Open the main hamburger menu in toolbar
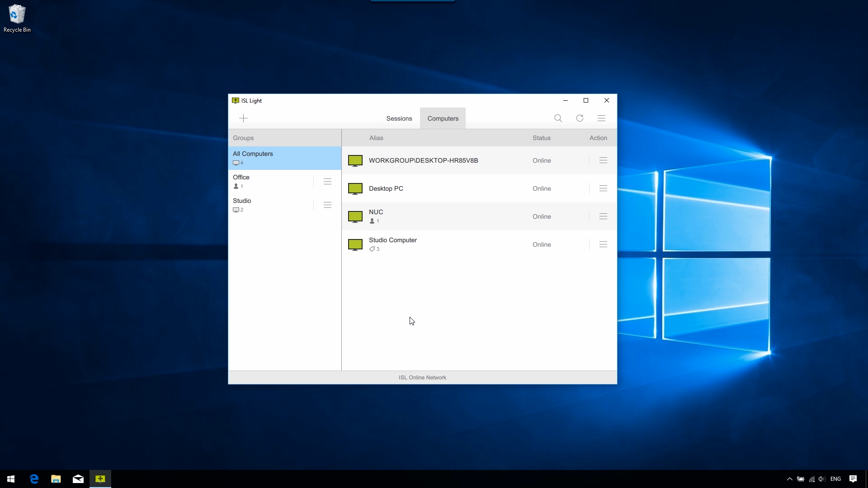Screen dimensions: 868x488 [x=601, y=118]
